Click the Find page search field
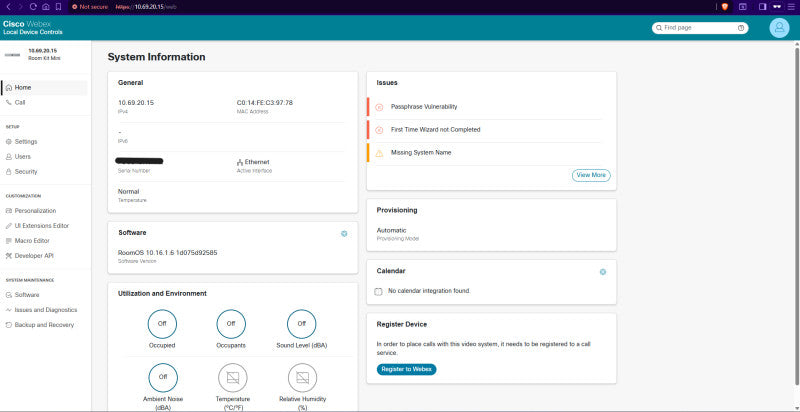 pos(700,28)
